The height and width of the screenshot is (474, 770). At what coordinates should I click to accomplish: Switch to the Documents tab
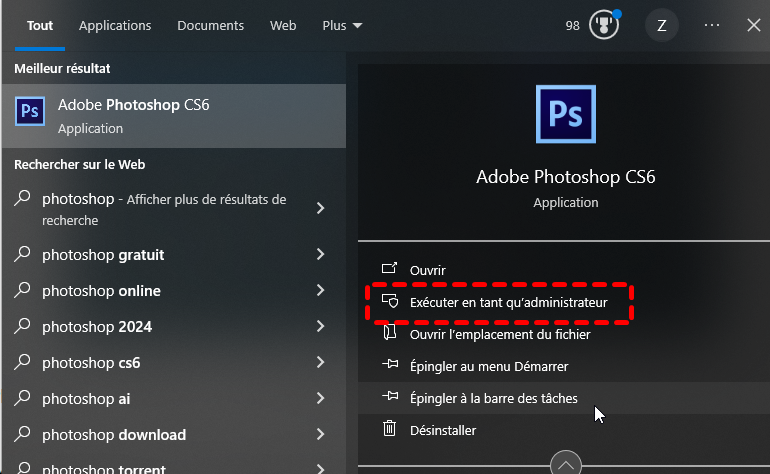(210, 25)
